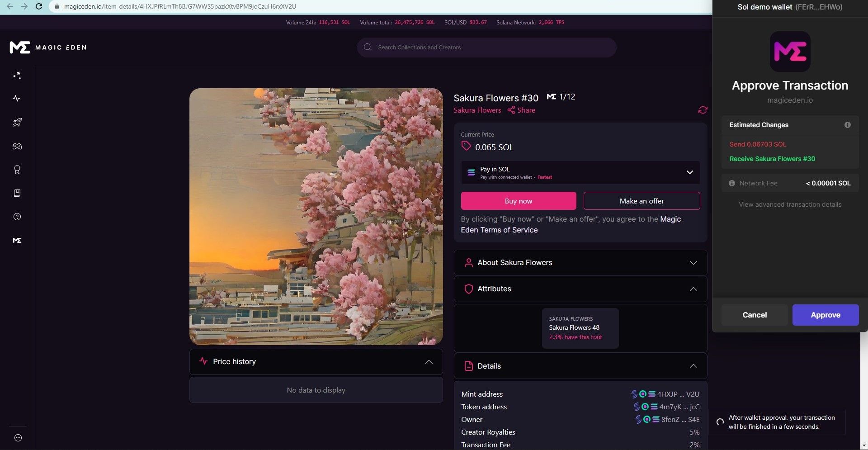Open the sparkles discover icon at sidebar top
This screenshot has height=450, width=868.
[17, 75]
